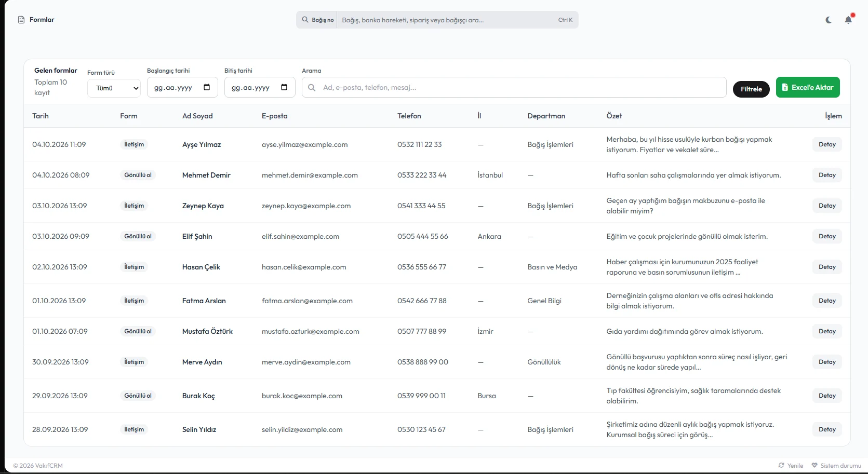Open notifications bell icon
The image size is (868, 474).
pos(848,20)
